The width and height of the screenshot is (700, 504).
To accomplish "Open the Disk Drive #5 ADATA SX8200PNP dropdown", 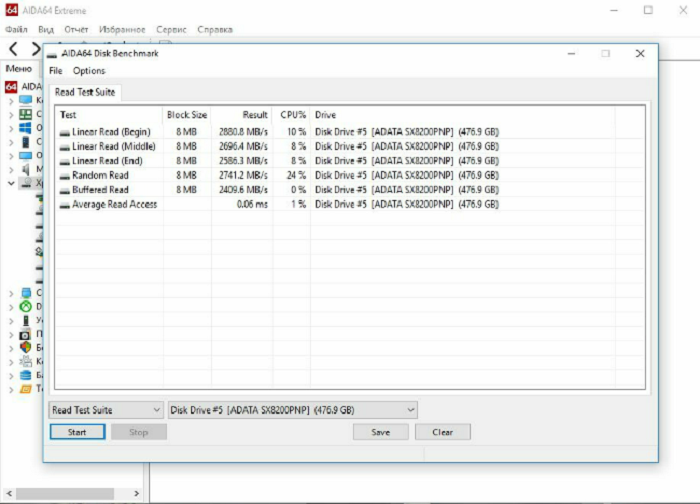I will tap(292, 410).
